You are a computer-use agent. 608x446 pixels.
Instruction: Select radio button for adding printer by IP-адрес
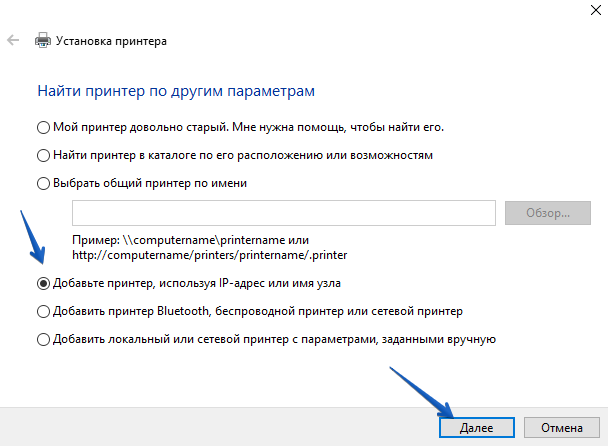43,283
